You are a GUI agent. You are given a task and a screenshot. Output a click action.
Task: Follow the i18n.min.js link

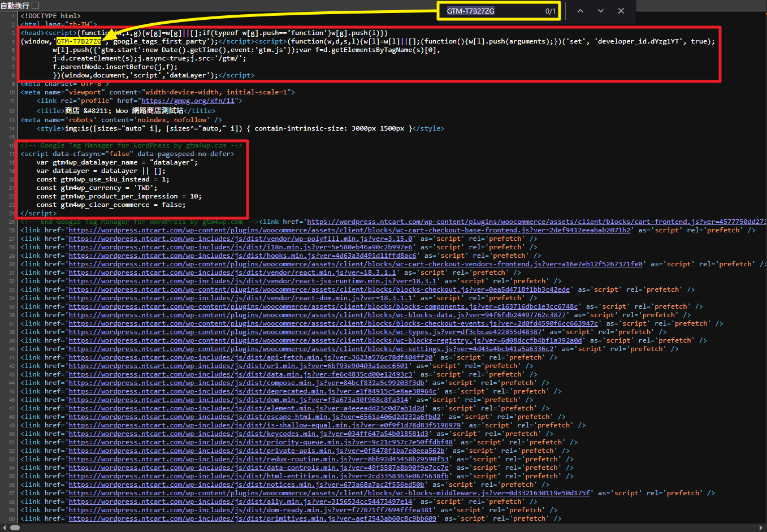tap(240, 247)
